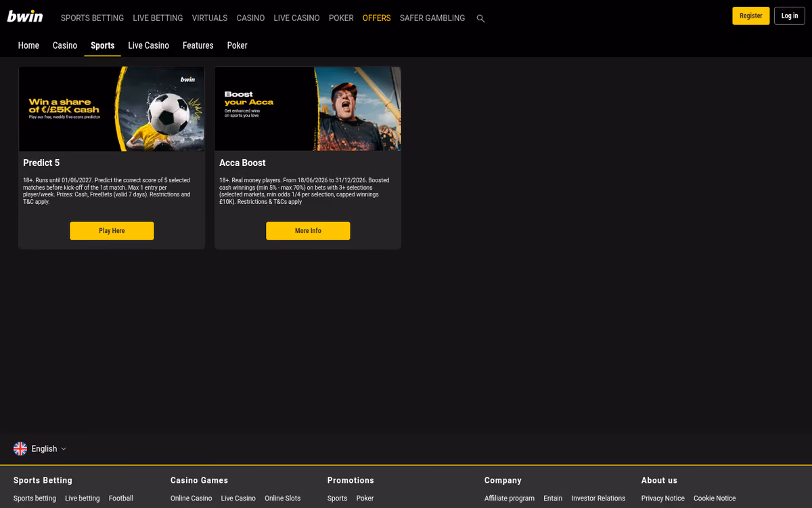This screenshot has height=508, width=812.
Task: Open footer Promotions Sports link
Action: click(337, 499)
